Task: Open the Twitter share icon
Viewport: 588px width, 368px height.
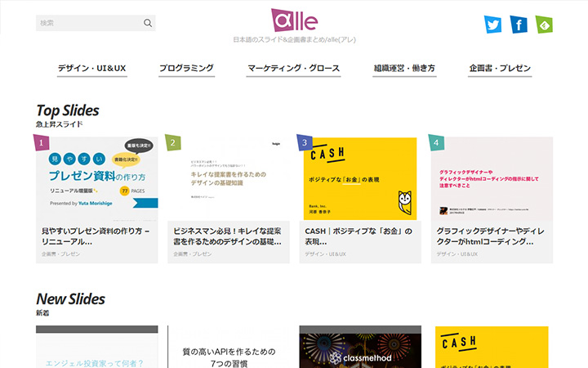Action: click(492, 25)
